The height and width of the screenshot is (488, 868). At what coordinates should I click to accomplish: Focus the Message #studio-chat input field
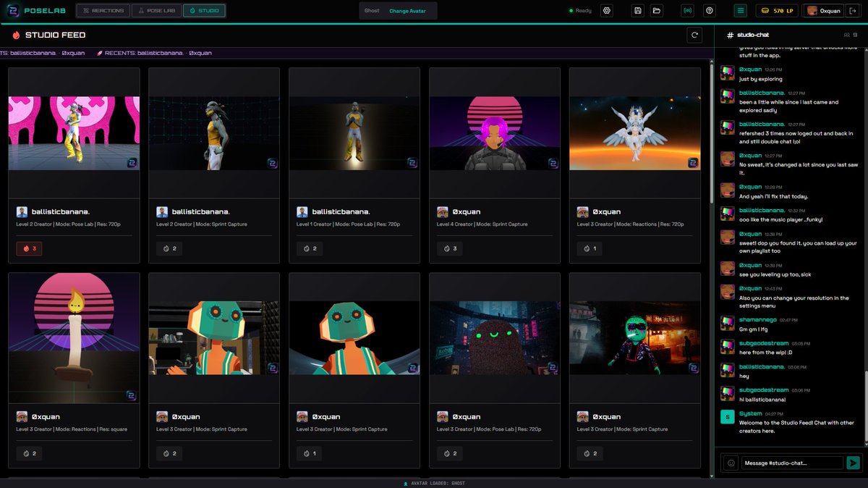[792, 463]
